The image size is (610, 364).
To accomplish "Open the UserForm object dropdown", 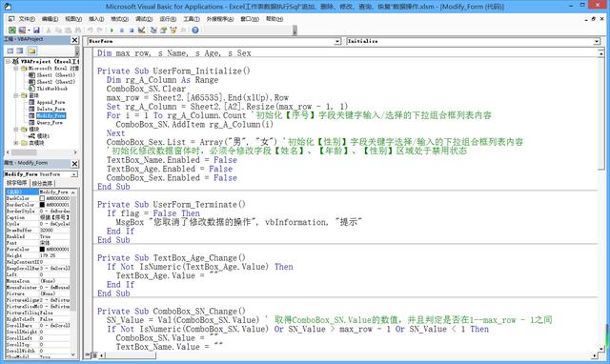I will (337, 41).
